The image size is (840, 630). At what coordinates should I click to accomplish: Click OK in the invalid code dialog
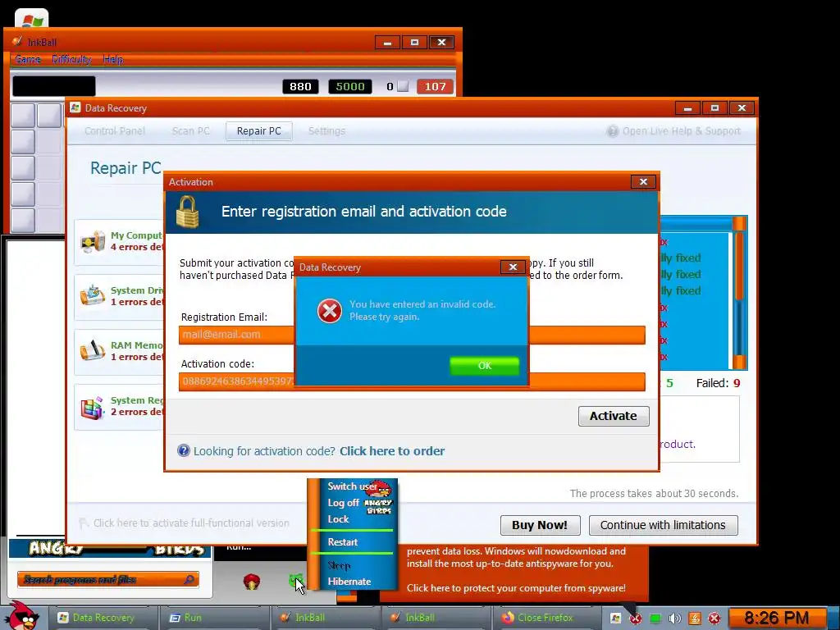(x=484, y=366)
